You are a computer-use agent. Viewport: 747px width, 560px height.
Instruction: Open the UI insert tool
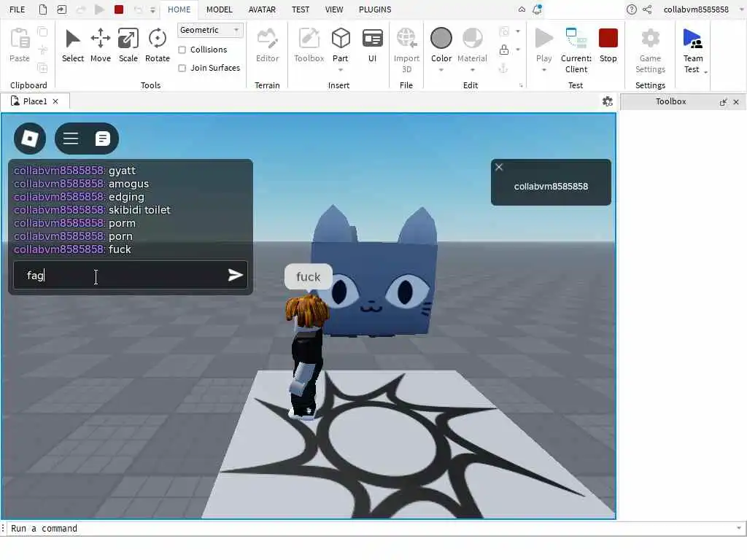pos(373,46)
